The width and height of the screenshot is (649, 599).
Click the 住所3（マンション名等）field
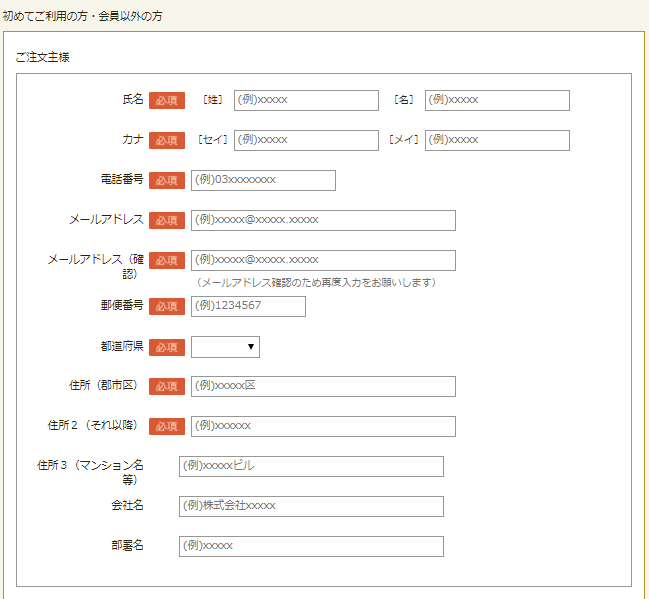tap(311, 466)
